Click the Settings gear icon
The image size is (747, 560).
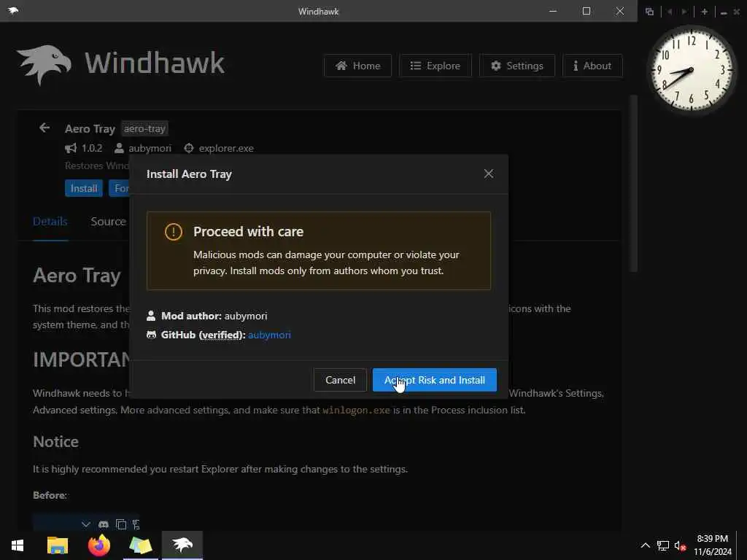point(496,66)
